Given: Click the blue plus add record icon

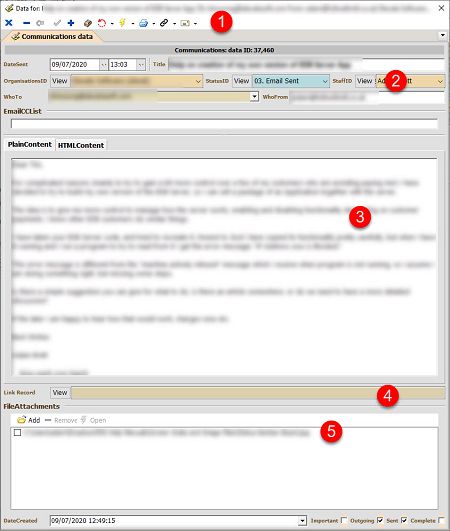Looking at the screenshot, I should click(x=71, y=23).
